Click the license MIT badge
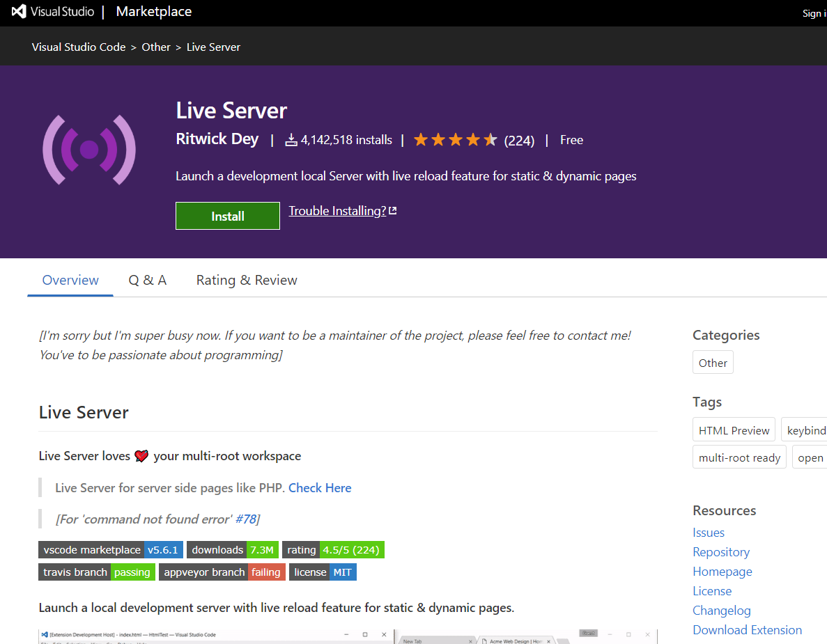Screen dimensions: 827x644 click(323, 572)
